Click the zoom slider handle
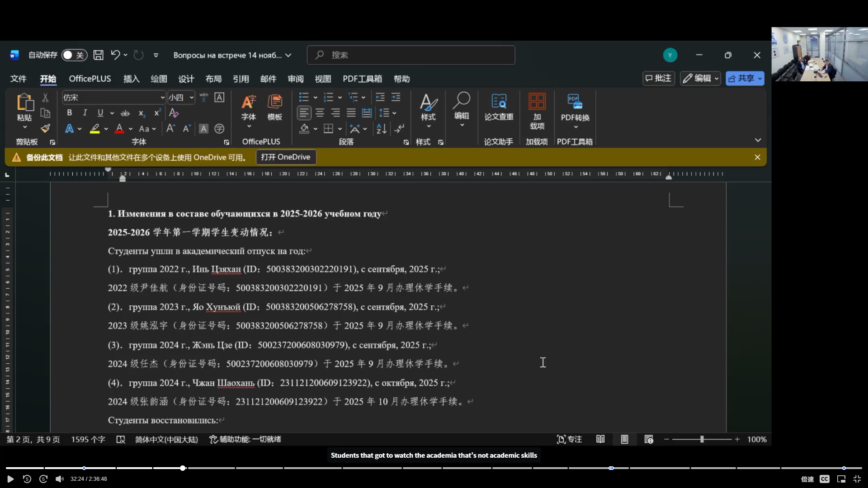 tap(702, 439)
